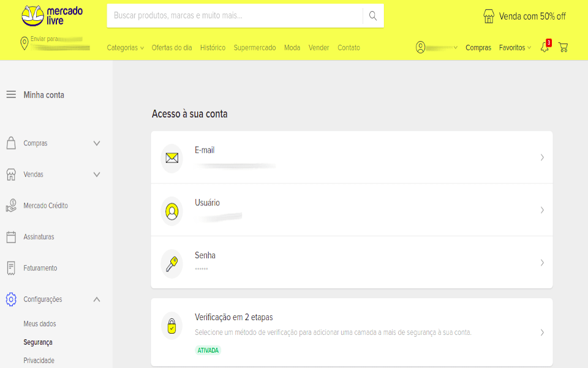Open the store icon beside Venda com 50% off
Screen dimensions: 588x368
point(489,16)
